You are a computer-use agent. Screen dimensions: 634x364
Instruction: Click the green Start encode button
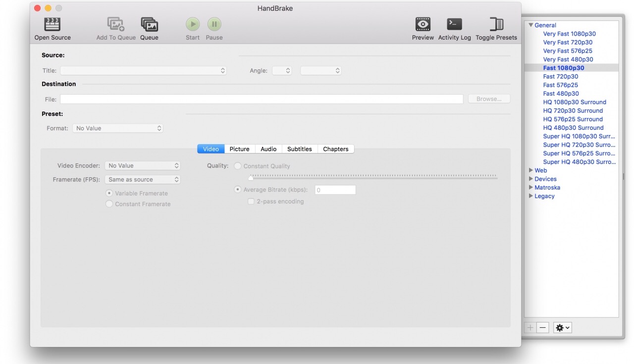[193, 24]
